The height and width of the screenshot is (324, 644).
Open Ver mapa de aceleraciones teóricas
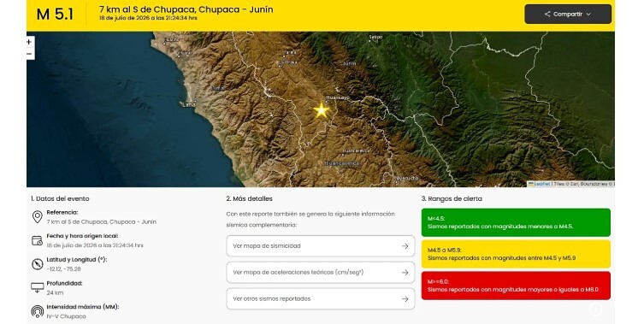pyautogui.click(x=321, y=272)
